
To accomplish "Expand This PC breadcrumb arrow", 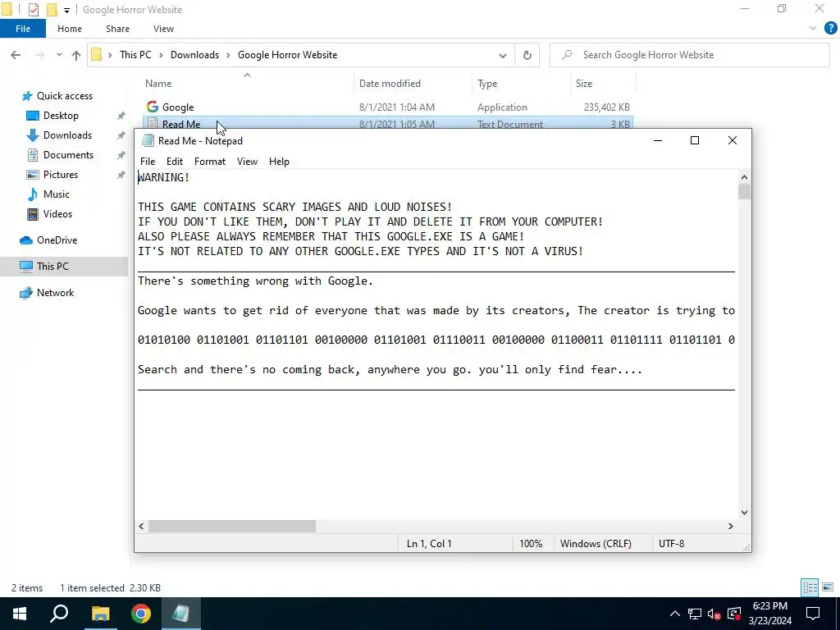I will (x=161, y=55).
